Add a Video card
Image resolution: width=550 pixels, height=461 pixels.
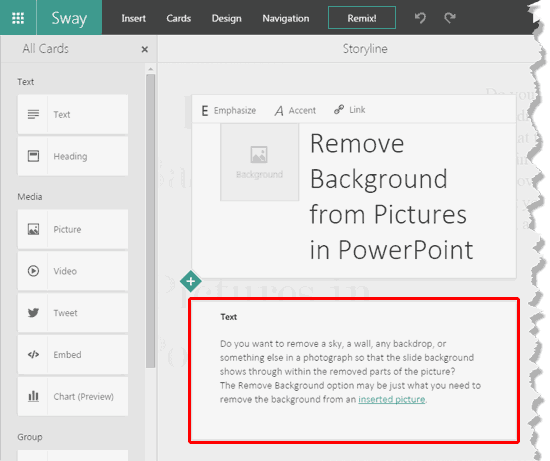(x=73, y=271)
